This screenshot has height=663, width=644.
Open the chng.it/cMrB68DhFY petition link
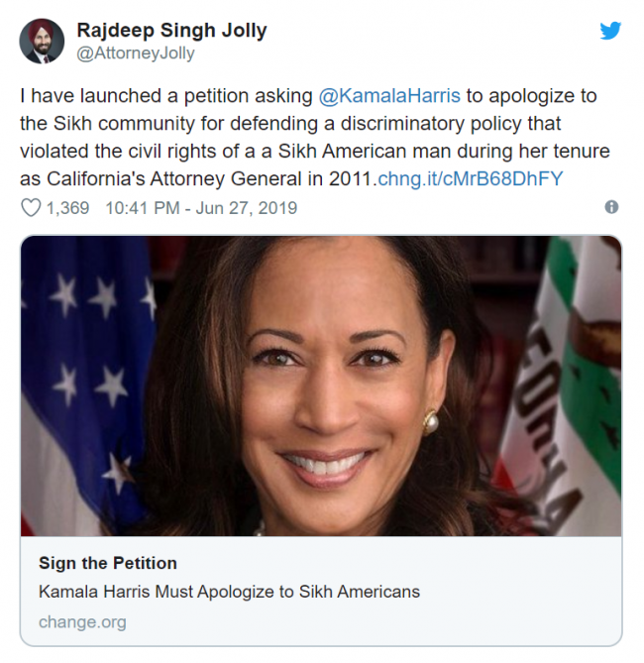click(471, 178)
